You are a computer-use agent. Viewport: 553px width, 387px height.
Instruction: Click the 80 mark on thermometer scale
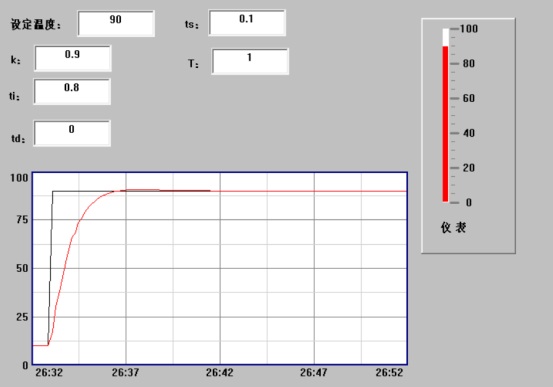[x=469, y=64]
